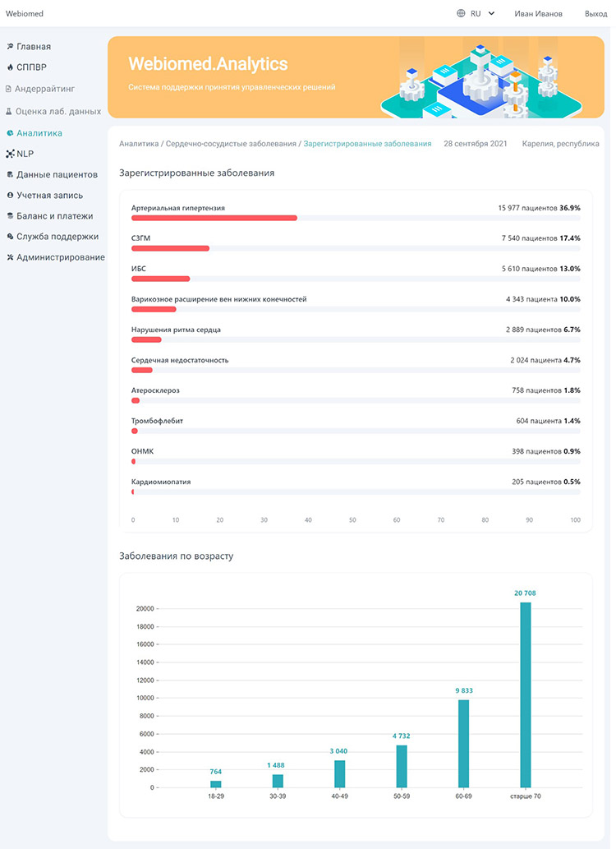Click the Аналитика breadcrumb link
Screen dimensions: 616x849
139,144
